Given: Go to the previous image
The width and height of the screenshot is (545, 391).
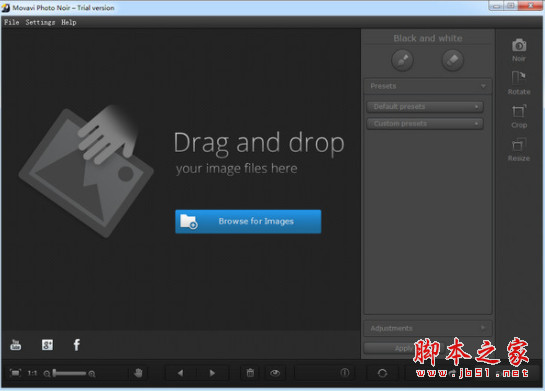Looking at the screenshot, I should [x=180, y=373].
